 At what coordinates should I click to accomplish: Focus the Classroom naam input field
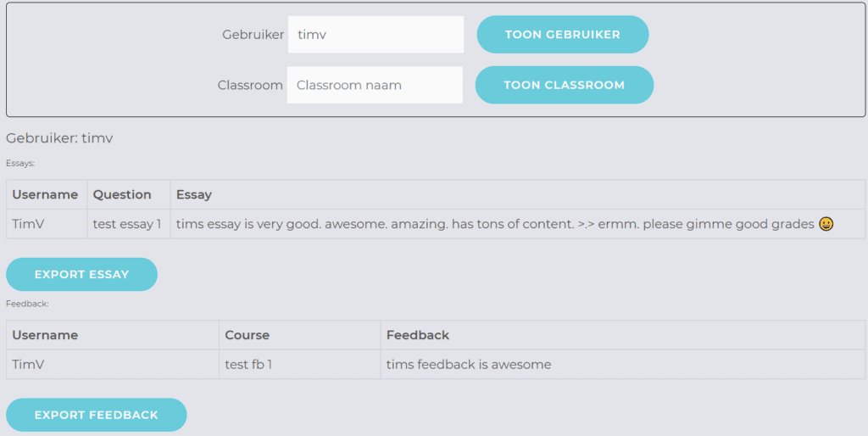point(375,85)
